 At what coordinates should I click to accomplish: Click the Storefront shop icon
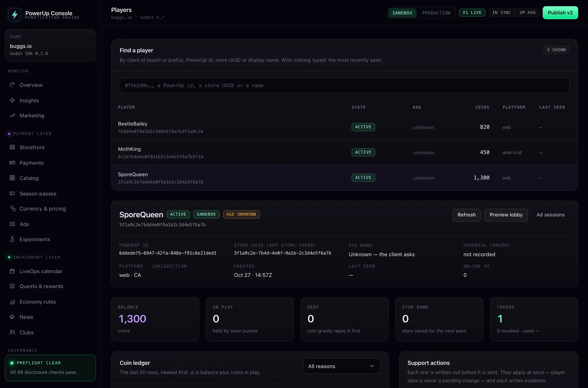click(12, 147)
